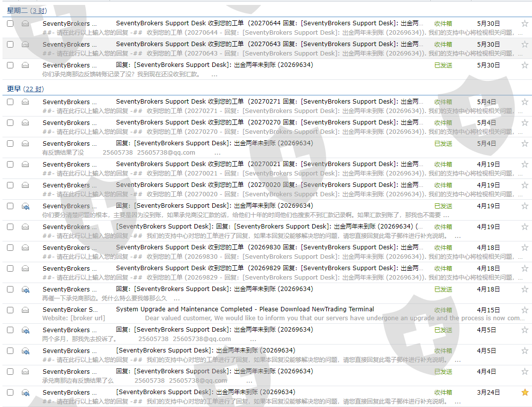Open the 3 封 count link under 星期二
532x407 pixels.
point(39,11)
